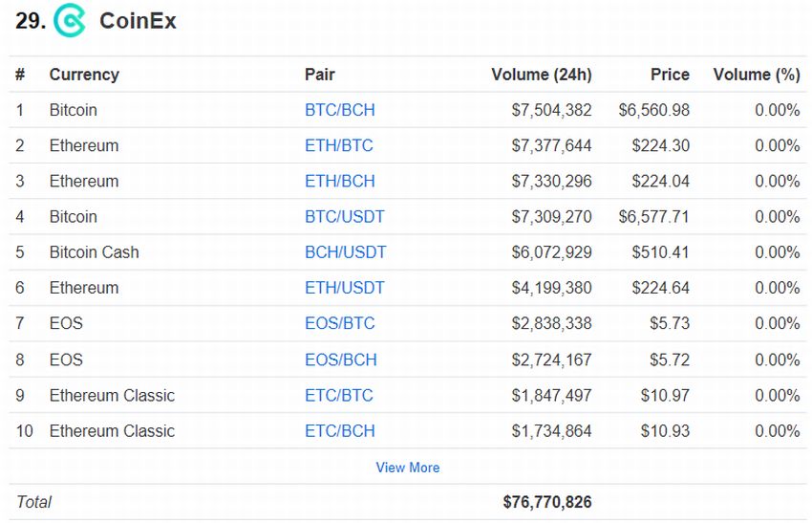The image size is (812, 523).
Task: Open the ETC/BCH pair link
Action: tap(340, 431)
